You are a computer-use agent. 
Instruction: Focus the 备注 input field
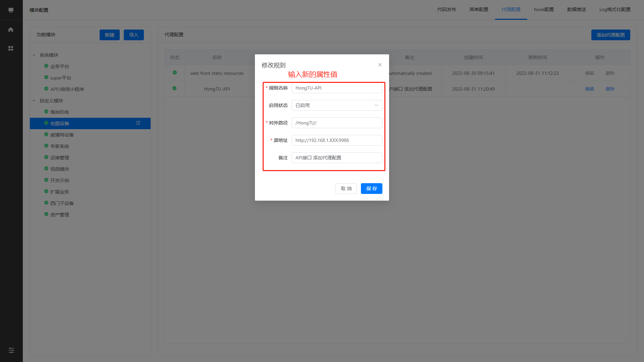click(x=337, y=158)
